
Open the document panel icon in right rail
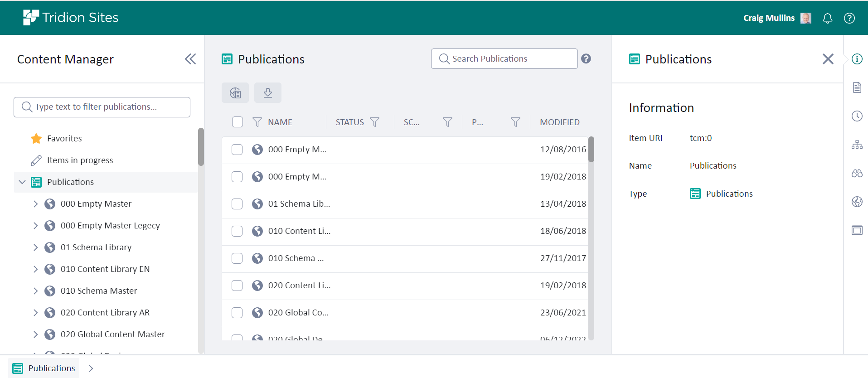(x=857, y=87)
